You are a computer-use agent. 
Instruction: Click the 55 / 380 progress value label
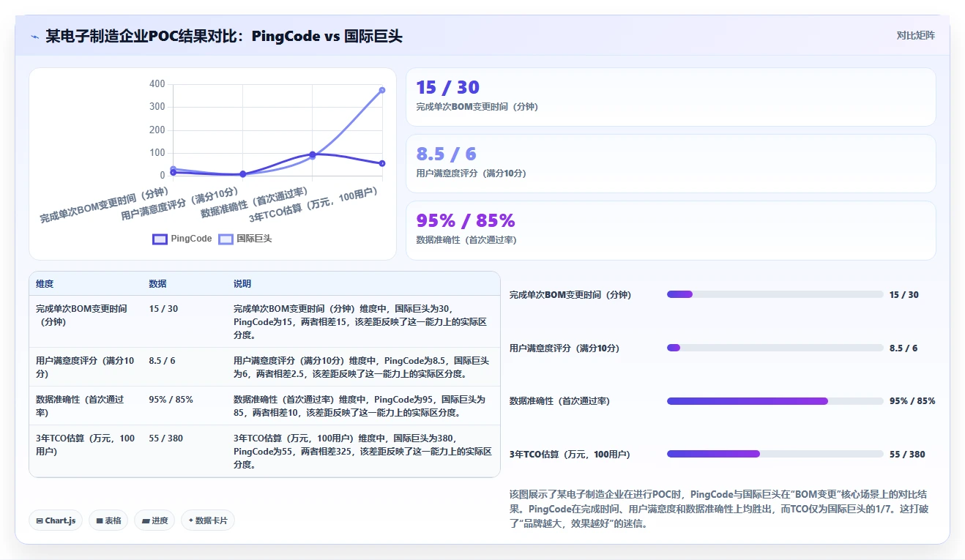coord(907,455)
